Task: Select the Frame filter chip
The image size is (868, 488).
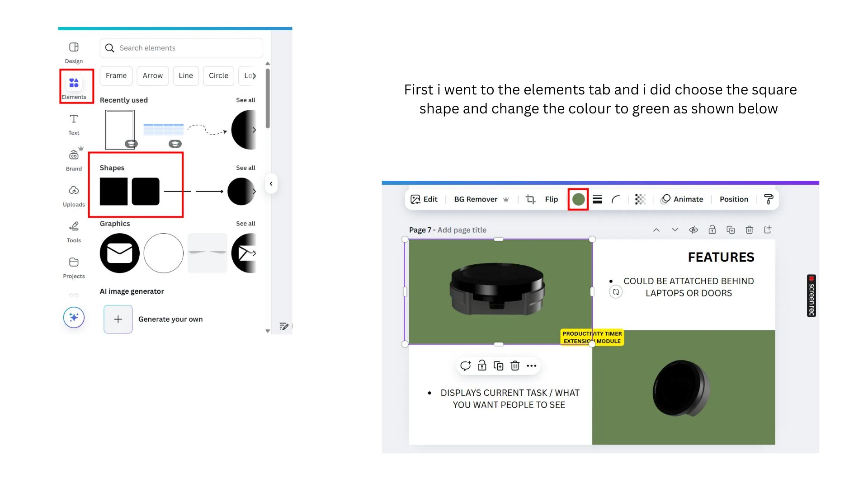Action: 116,75
